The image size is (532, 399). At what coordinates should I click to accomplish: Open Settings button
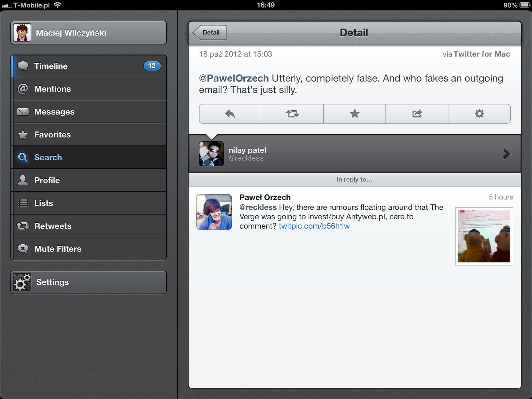pos(89,282)
